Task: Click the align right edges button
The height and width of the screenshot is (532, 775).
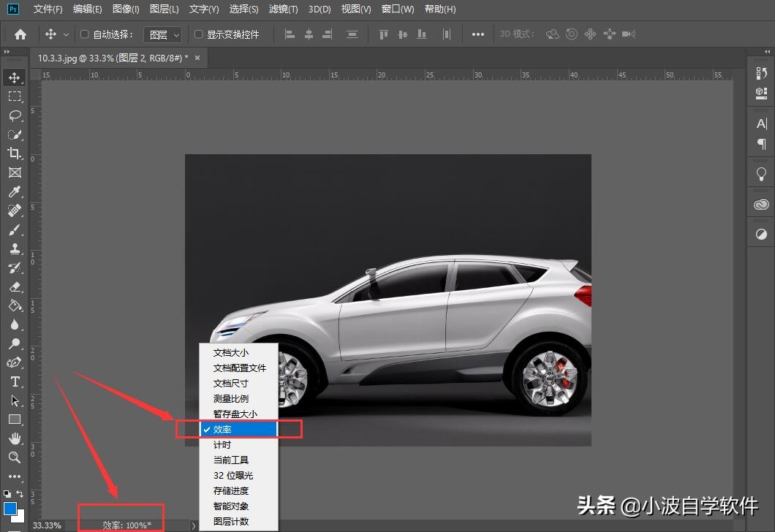Action: click(x=328, y=34)
